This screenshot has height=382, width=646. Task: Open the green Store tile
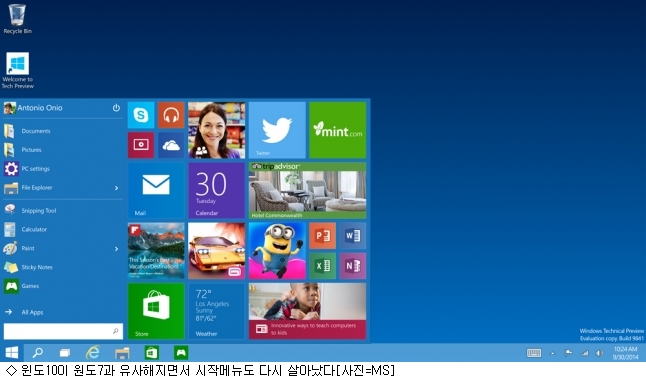point(156,311)
